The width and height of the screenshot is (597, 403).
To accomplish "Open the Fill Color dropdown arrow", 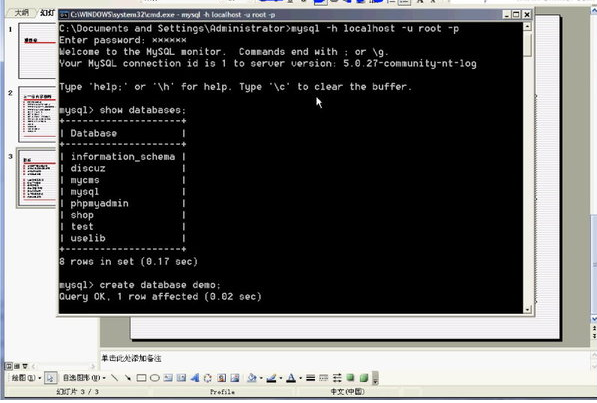I will (x=261, y=378).
